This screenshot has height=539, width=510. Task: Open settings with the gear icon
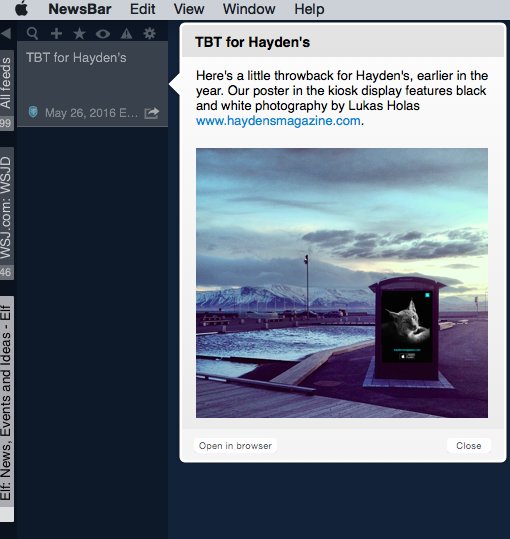pyautogui.click(x=149, y=33)
